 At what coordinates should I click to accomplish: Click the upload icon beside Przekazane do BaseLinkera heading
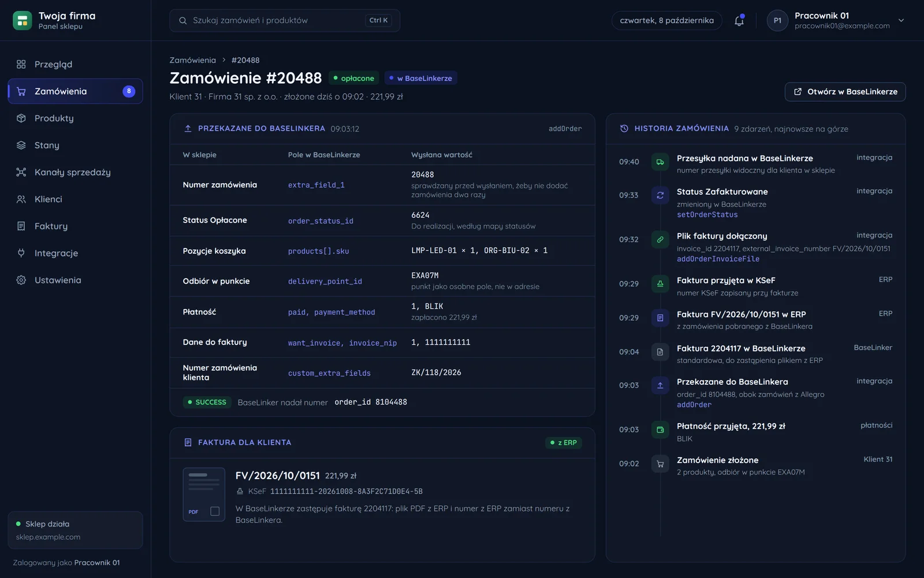[x=188, y=128]
